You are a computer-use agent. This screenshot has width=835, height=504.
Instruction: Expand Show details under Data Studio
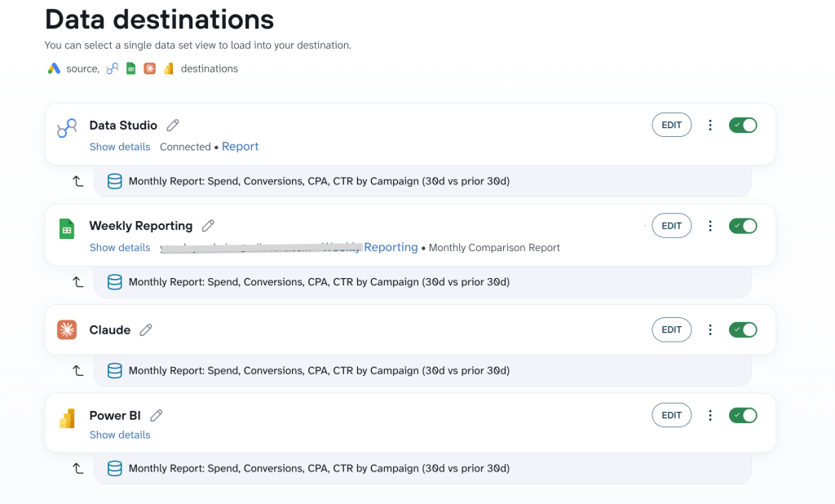(120, 147)
